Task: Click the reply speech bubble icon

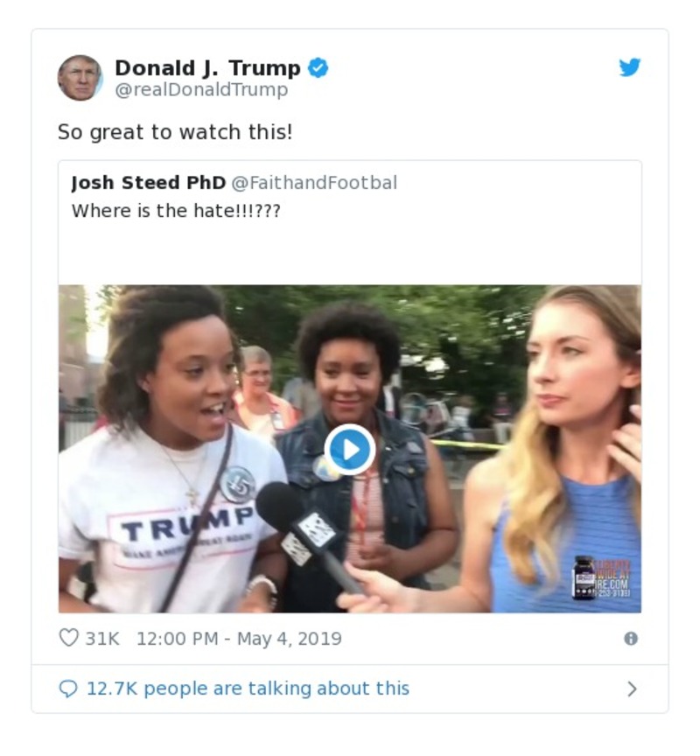Action: (x=67, y=689)
